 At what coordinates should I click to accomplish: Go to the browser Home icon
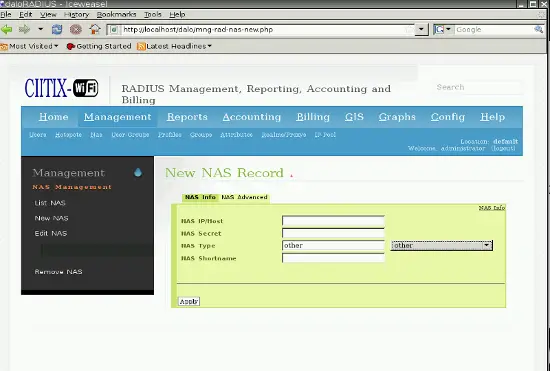(x=95, y=29)
